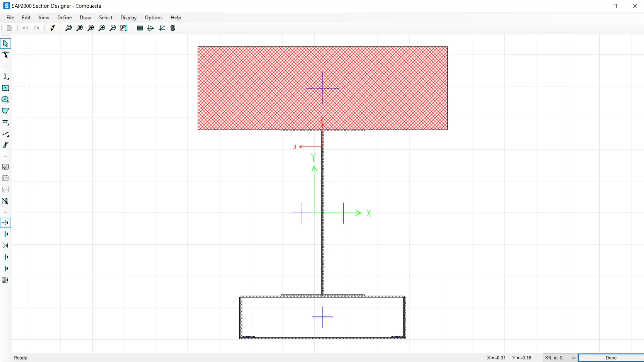Restore the full view with zoom icon

pos(79,28)
